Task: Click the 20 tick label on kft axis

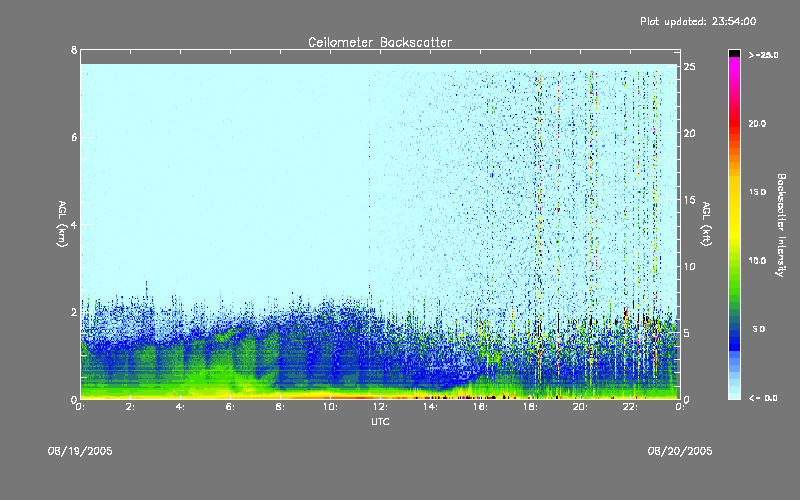Action: click(x=690, y=133)
